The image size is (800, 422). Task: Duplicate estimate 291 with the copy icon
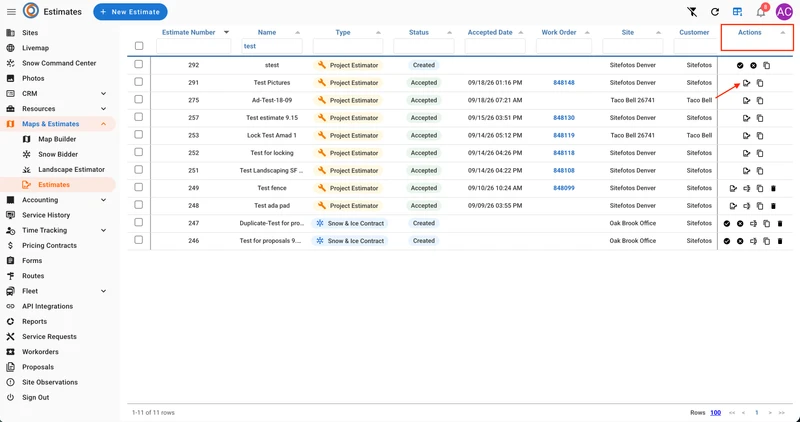(x=760, y=83)
